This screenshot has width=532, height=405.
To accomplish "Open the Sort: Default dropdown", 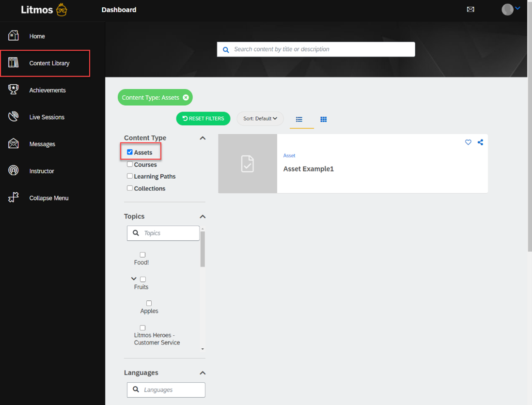I will coord(260,118).
